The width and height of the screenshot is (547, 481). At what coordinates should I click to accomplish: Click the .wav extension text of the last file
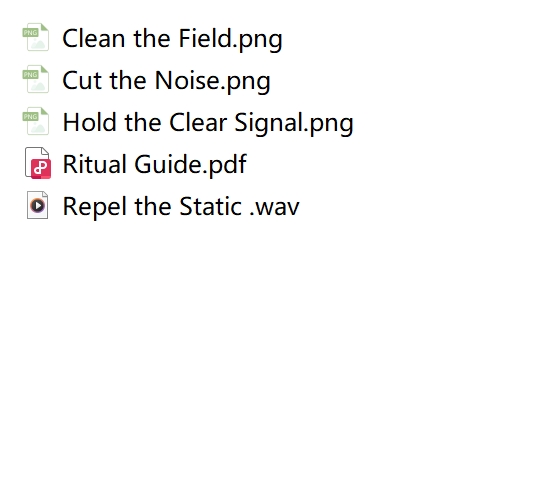(275, 208)
